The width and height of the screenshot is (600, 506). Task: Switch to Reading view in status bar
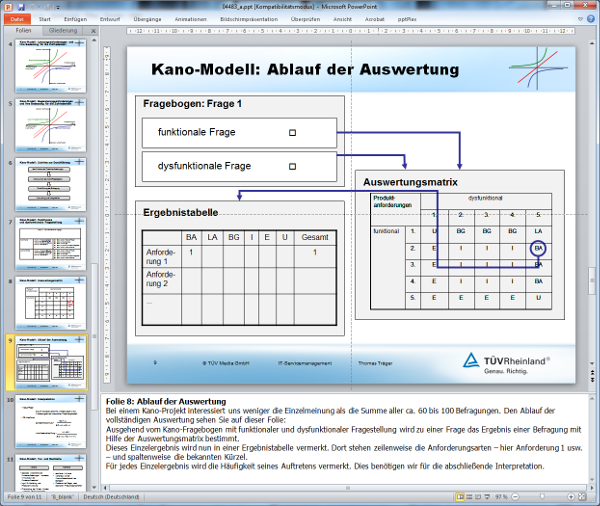point(476,497)
